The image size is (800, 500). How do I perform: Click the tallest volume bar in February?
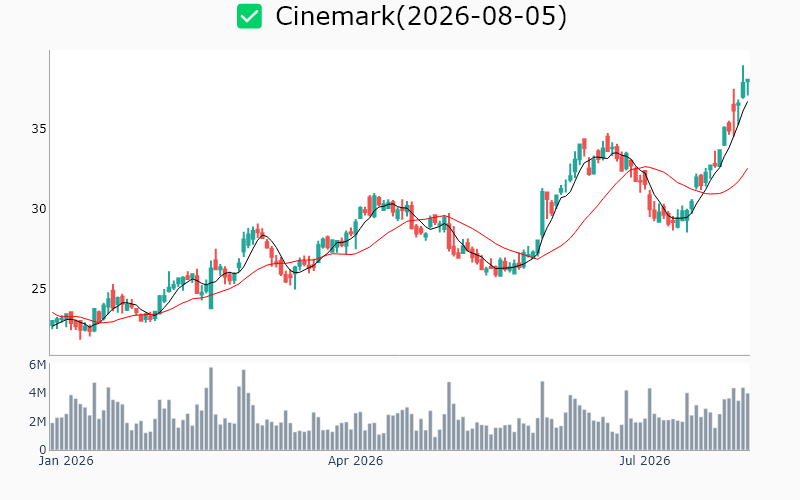coord(211,409)
